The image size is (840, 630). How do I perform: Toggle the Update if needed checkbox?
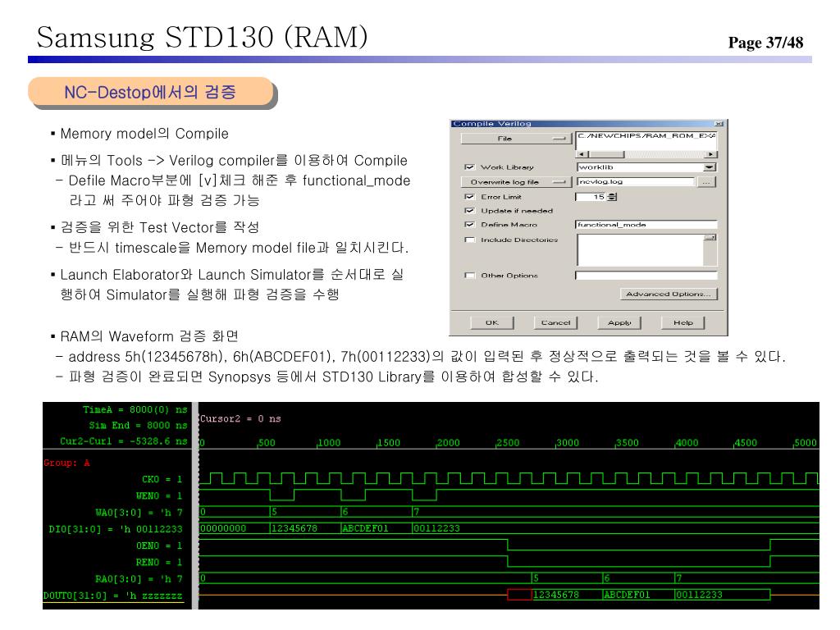(x=470, y=211)
